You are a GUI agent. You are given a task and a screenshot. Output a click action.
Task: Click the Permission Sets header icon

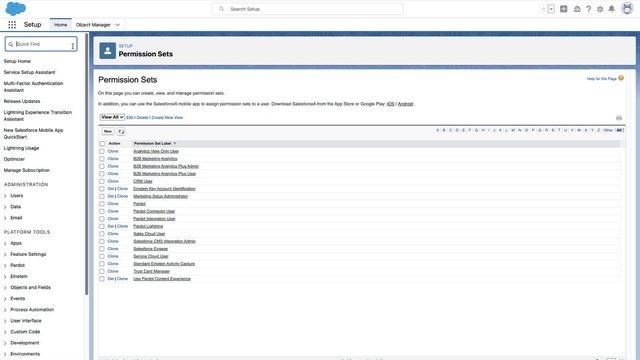coord(108,51)
